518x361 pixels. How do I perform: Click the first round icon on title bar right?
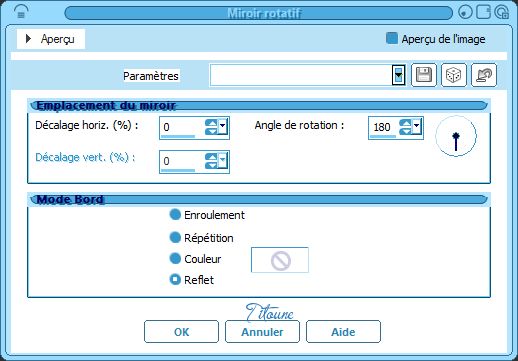(x=466, y=13)
